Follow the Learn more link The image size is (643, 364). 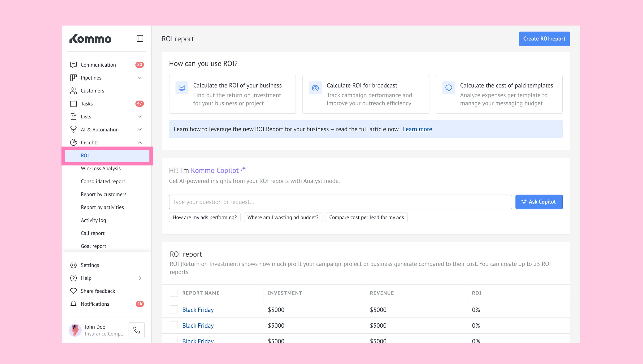pyautogui.click(x=417, y=129)
